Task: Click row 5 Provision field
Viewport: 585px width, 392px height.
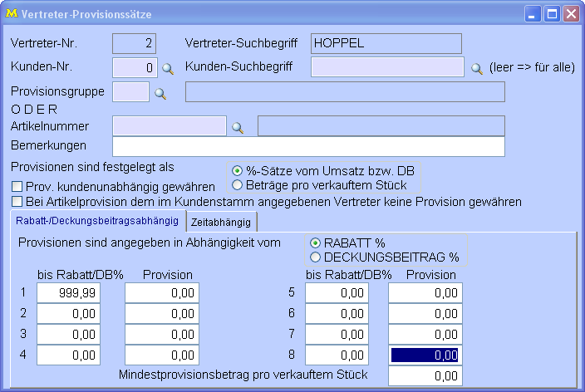Action: pyautogui.click(x=425, y=293)
